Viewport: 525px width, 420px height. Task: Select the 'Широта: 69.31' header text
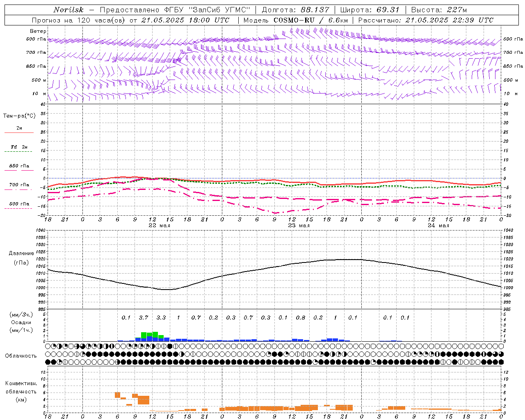pyautogui.click(x=370, y=10)
